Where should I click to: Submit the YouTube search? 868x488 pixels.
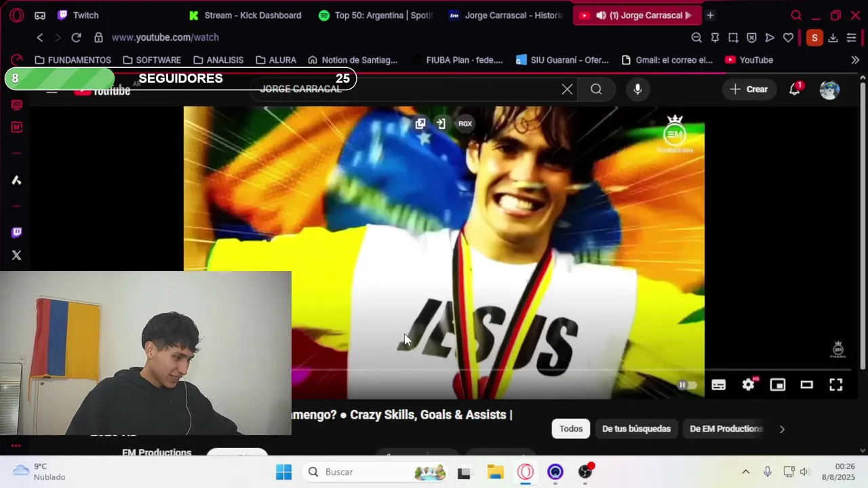(x=596, y=89)
